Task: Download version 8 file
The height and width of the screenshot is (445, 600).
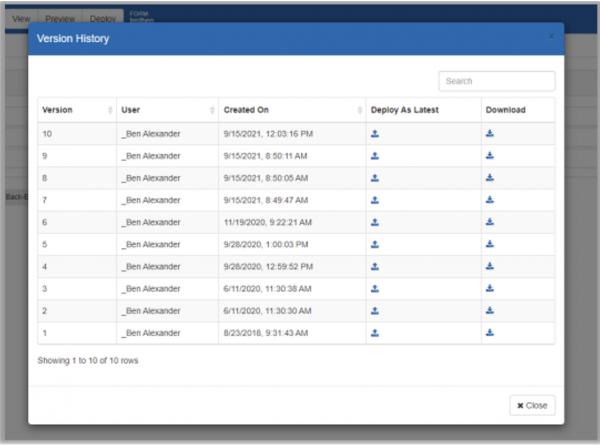Action: [x=490, y=178]
